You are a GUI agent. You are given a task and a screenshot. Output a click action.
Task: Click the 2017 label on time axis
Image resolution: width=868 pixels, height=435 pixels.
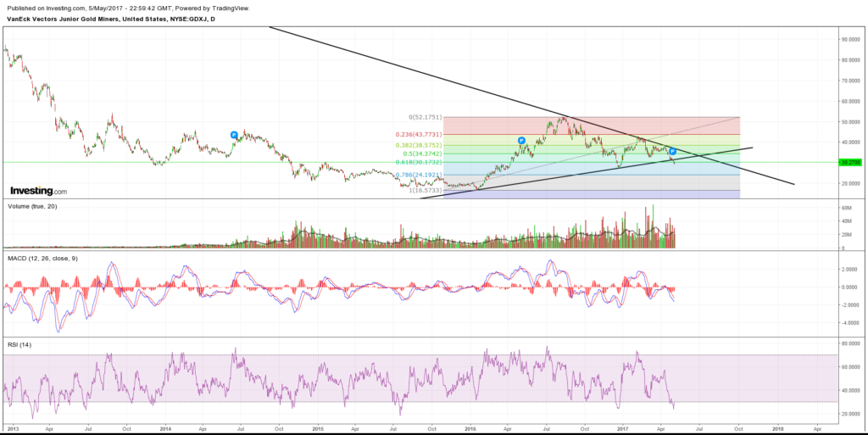tap(624, 428)
